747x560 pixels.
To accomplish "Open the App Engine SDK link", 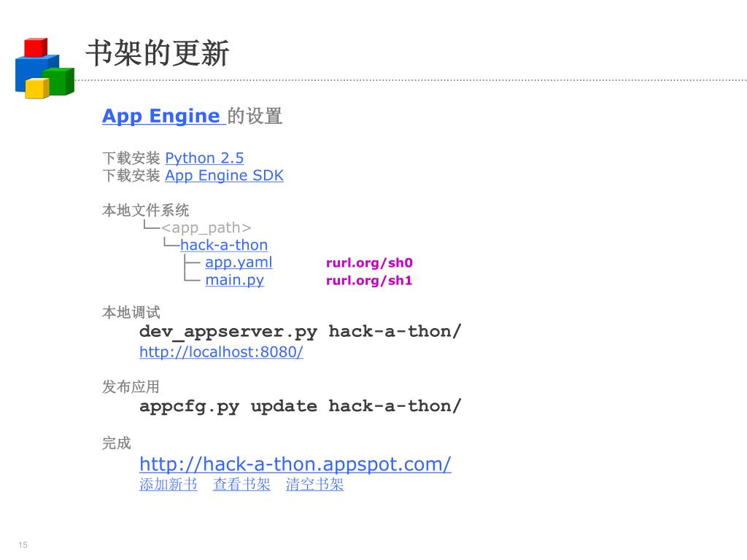I will point(225,176).
